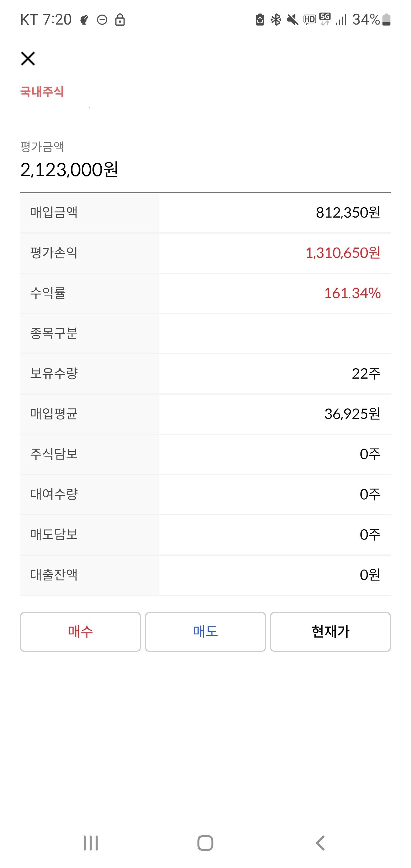Tap the 매입평균 36,925원 row

205,414
